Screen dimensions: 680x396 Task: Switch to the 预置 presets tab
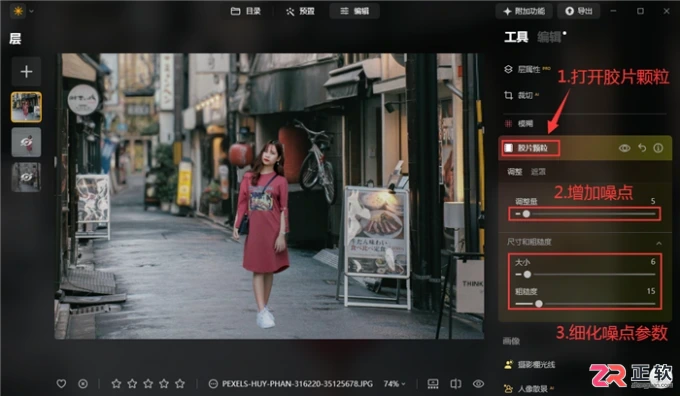coord(300,11)
